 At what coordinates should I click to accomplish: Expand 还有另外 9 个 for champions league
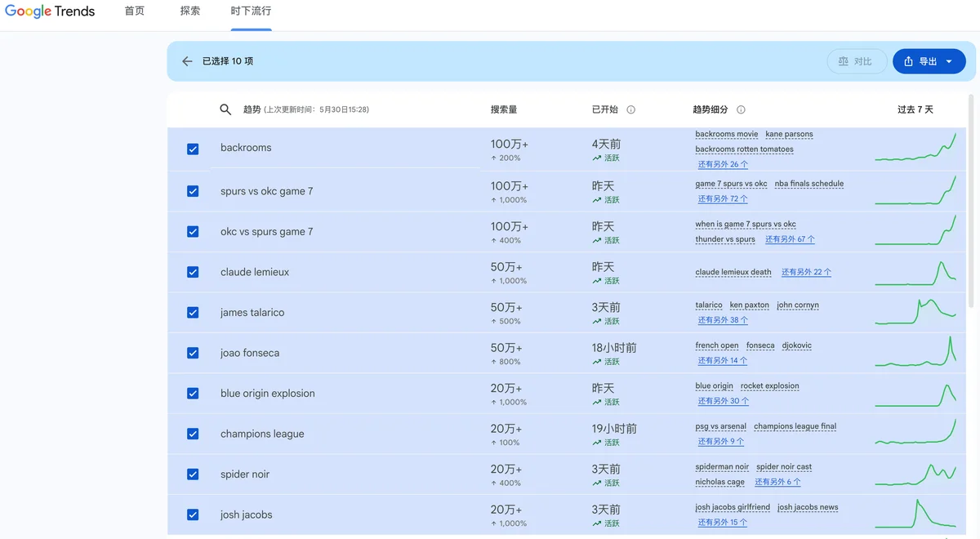click(720, 441)
